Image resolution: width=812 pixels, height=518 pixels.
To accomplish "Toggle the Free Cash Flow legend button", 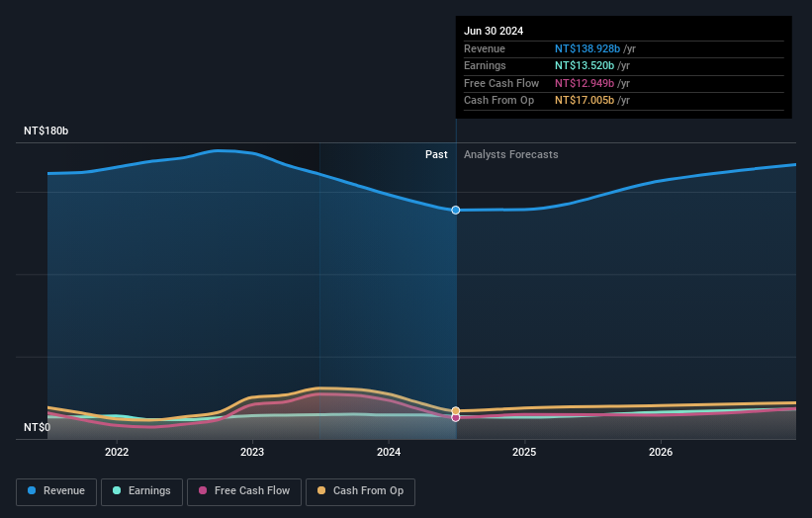I will pyautogui.click(x=244, y=491).
